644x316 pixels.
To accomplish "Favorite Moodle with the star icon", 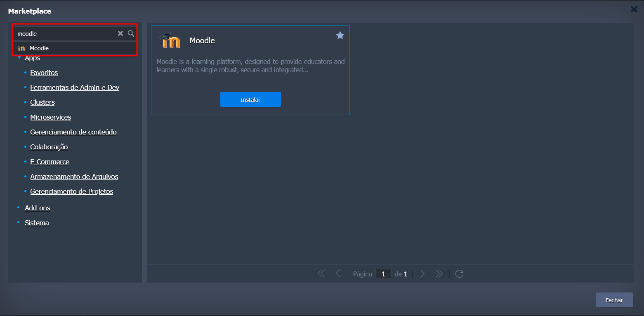I will [340, 35].
